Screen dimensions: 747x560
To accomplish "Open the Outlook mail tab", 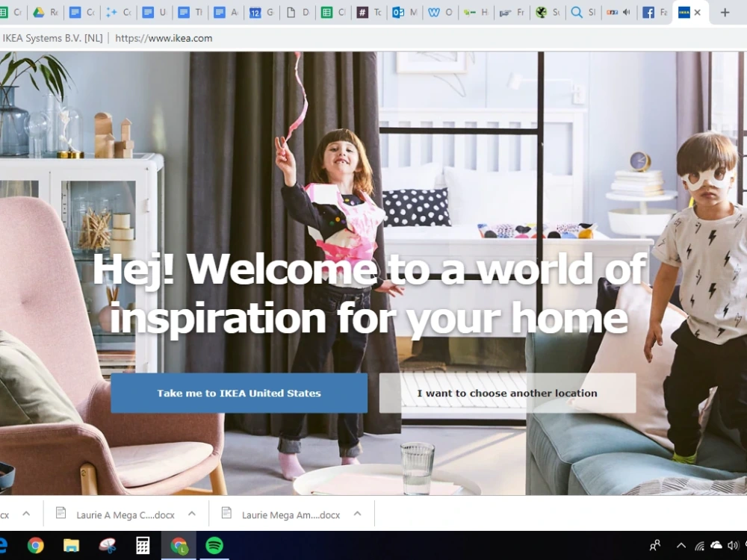I will click(405, 13).
